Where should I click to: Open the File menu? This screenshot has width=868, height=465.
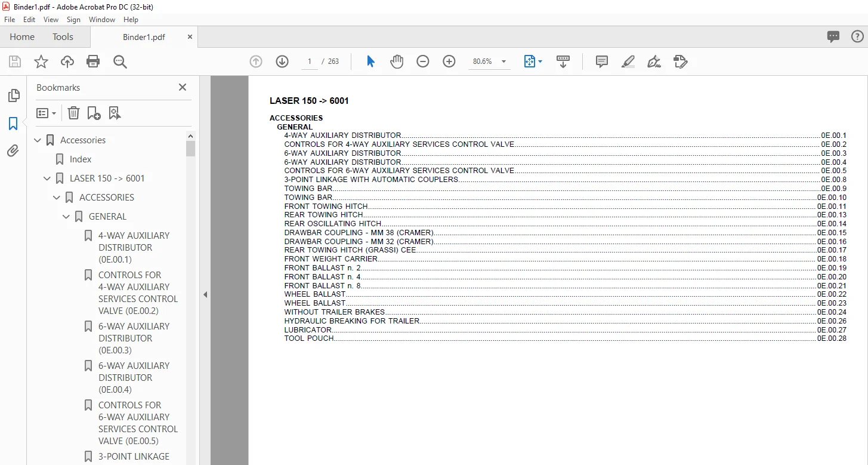[10, 20]
